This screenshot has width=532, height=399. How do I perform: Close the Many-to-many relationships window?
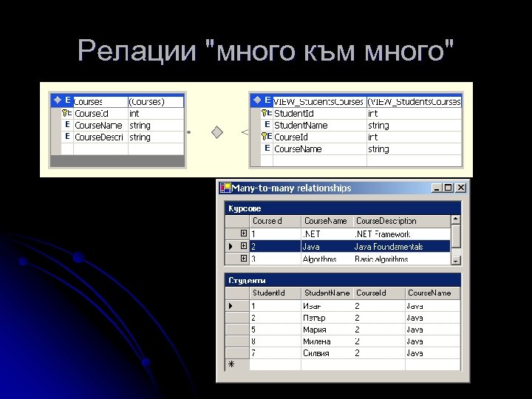[460, 188]
